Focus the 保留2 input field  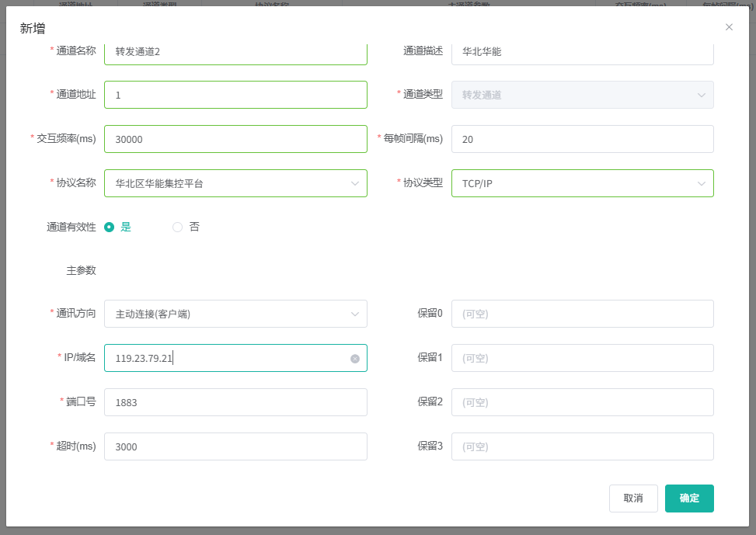click(x=582, y=402)
